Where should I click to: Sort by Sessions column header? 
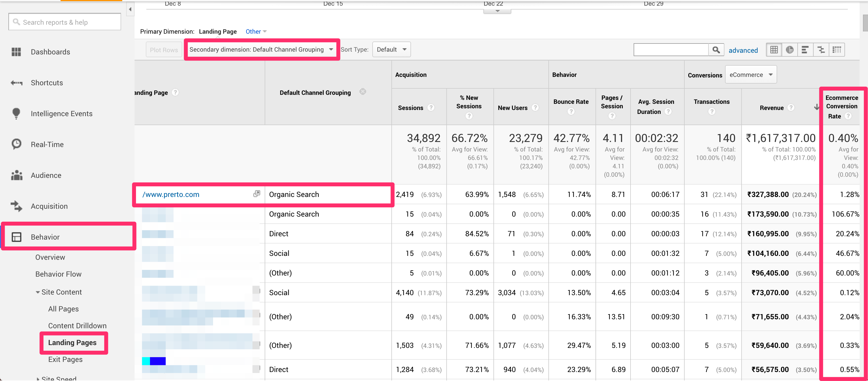pos(410,108)
